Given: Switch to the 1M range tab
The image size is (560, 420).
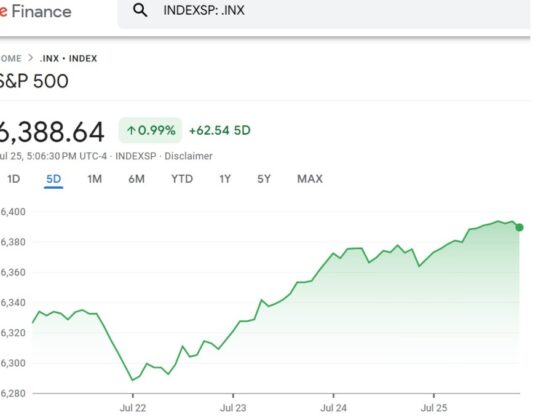Looking at the screenshot, I should pos(95,179).
